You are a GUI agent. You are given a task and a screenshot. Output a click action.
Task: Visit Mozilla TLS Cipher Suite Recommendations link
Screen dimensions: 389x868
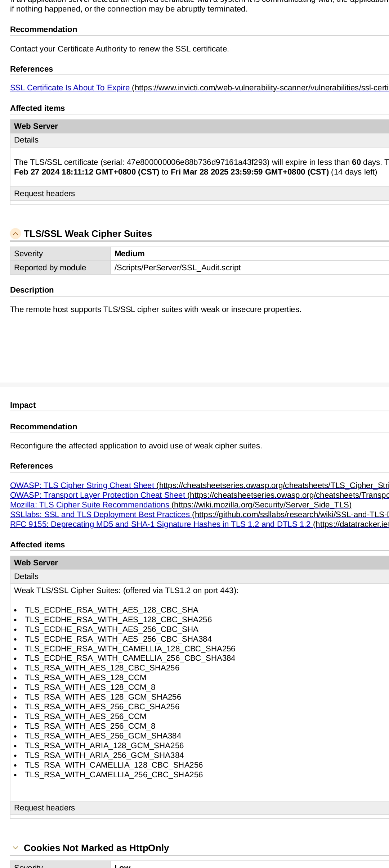click(x=90, y=505)
